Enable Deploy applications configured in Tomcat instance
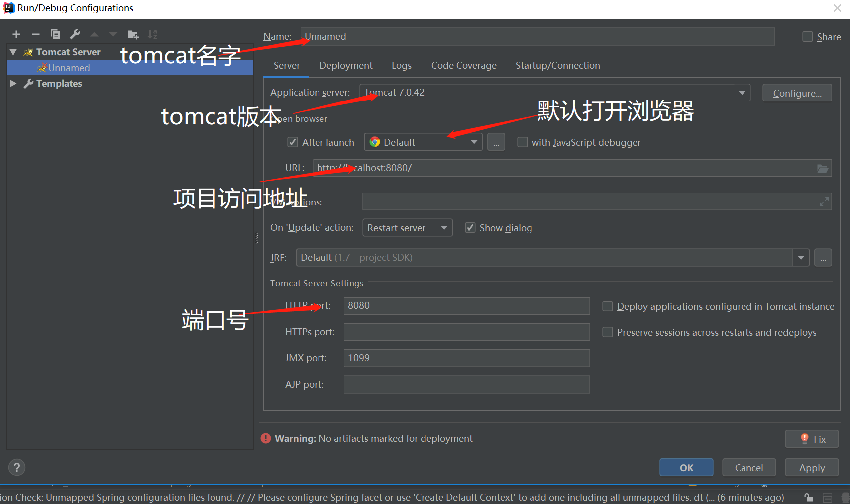Screen dimensions: 850x504 607,306
